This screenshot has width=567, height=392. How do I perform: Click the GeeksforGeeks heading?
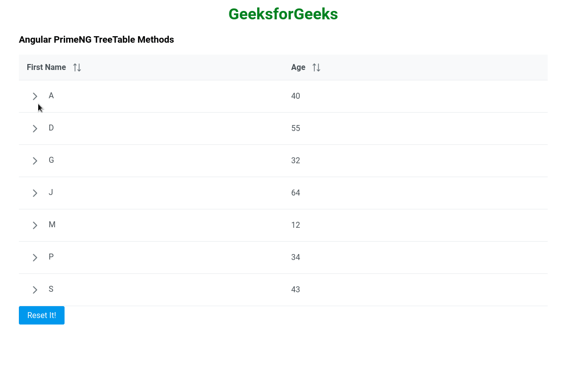(x=283, y=14)
